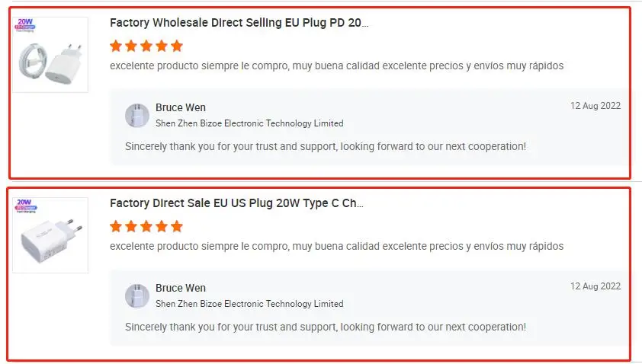
Task: Select Bruce Wen name in Factory Wholesale review reply
Action: (181, 107)
